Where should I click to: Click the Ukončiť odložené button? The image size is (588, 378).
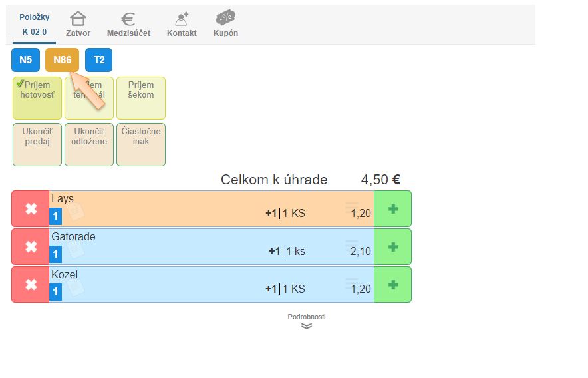[x=89, y=144]
